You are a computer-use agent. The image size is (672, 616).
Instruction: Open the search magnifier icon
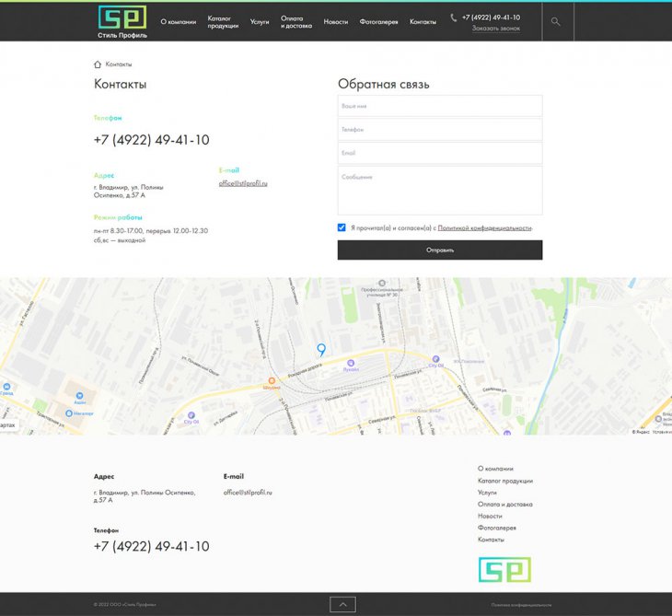coord(556,21)
